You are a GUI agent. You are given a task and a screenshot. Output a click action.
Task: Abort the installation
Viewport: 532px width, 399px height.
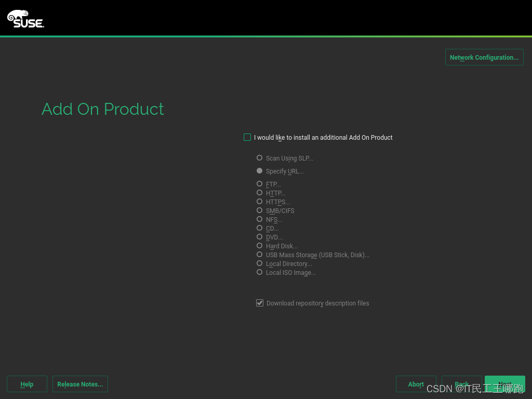(416, 384)
